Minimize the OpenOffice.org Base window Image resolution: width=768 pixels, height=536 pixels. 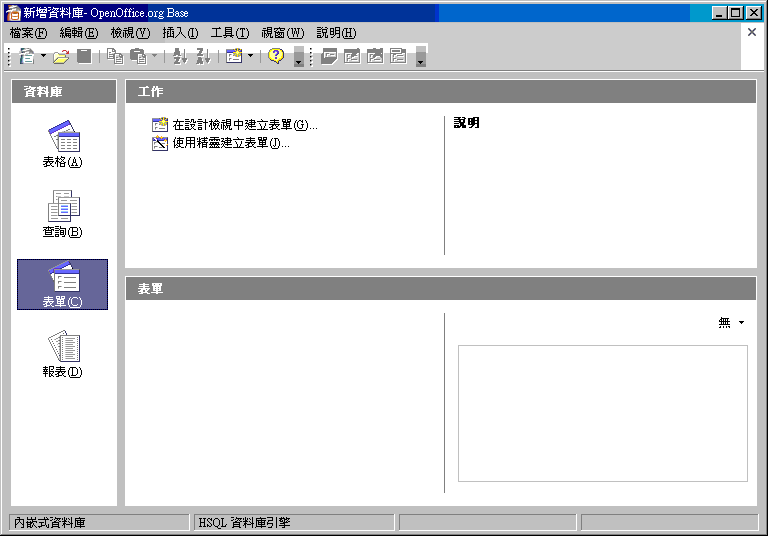click(719, 13)
